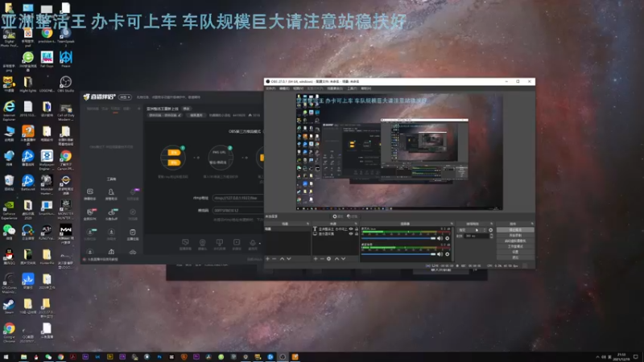Open the type dropdown beside 直播伴侣 logo
Viewport: 644px width, 362px height.
[125, 97]
